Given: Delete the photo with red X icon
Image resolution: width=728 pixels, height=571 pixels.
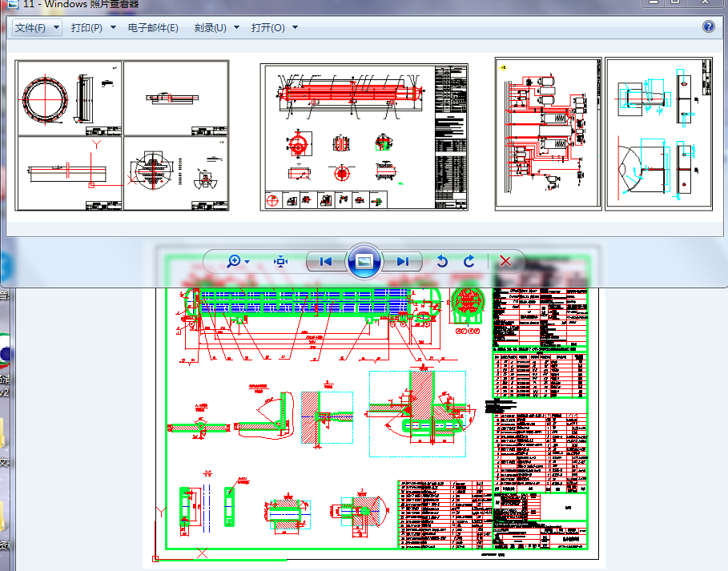Looking at the screenshot, I should tap(505, 261).
